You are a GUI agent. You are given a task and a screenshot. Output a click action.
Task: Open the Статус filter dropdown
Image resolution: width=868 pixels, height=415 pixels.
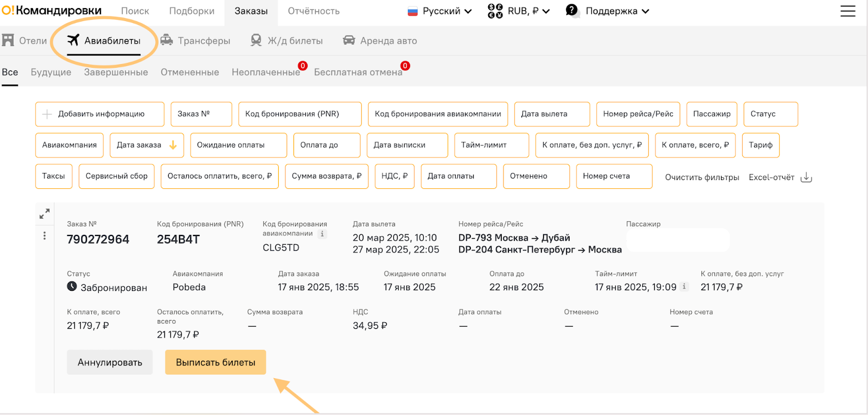[x=771, y=114]
